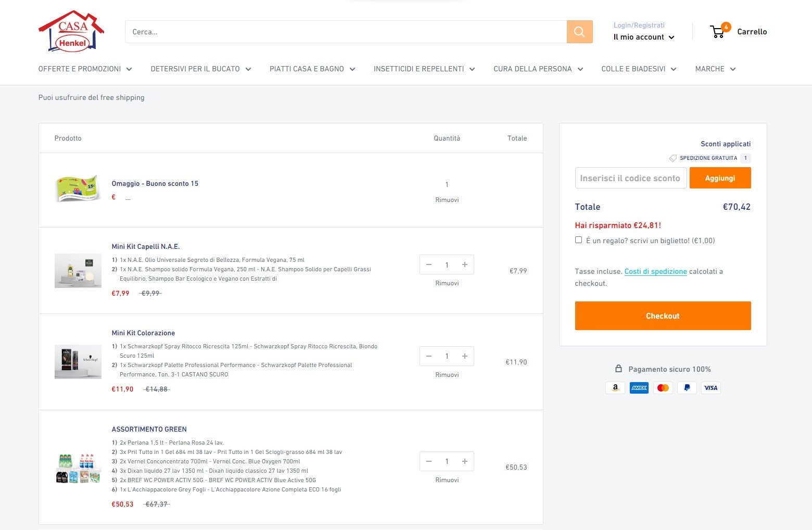
Task: Click the Mastercard payment icon
Action: (x=663, y=388)
